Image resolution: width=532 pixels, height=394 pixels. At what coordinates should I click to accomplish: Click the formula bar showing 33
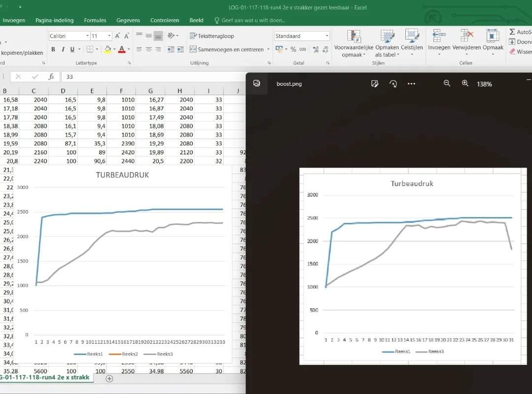coord(153,77)
